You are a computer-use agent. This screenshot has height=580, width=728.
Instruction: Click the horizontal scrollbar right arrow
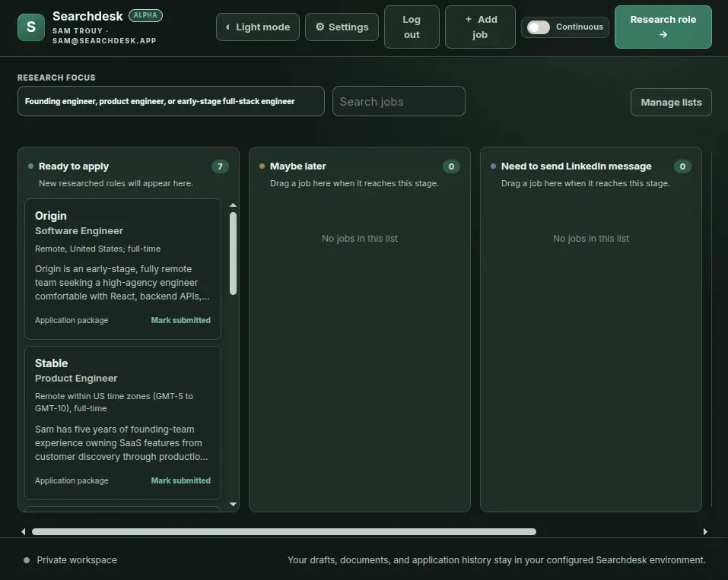pos(705,532)
